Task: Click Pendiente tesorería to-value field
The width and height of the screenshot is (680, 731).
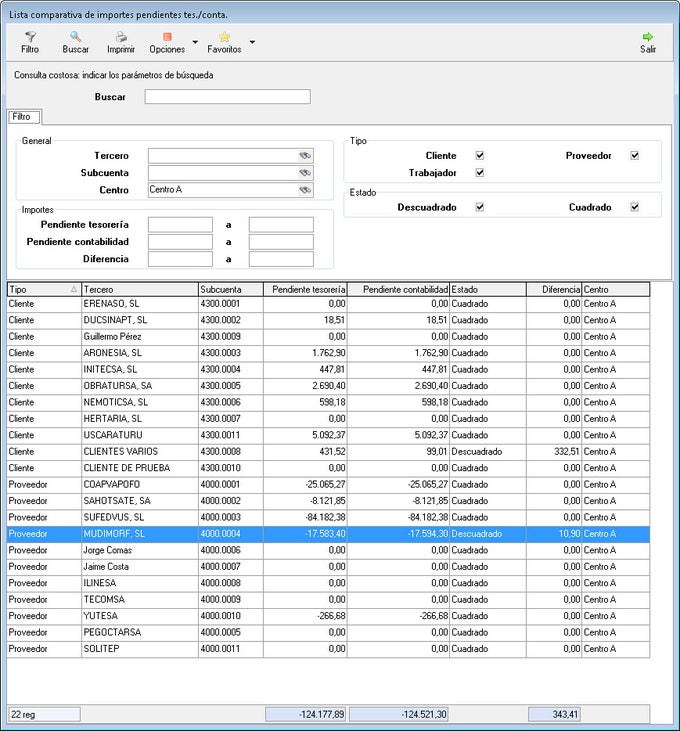Action: click(281, 225)
